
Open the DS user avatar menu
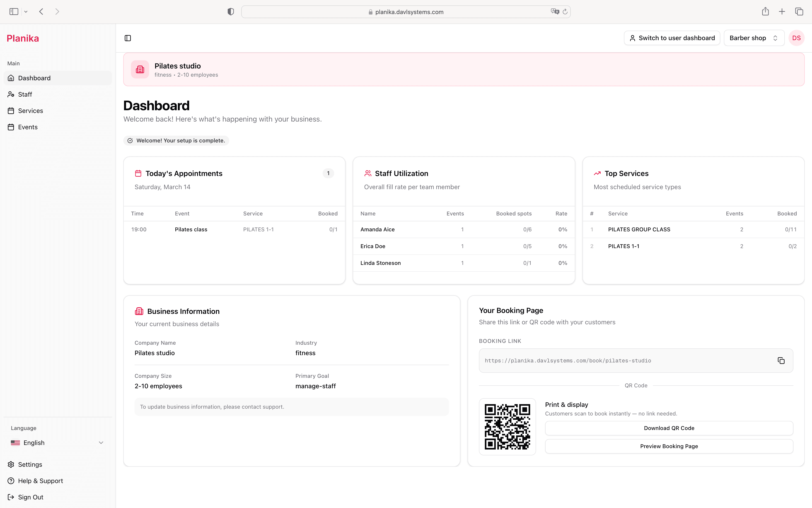coord(796,38)
